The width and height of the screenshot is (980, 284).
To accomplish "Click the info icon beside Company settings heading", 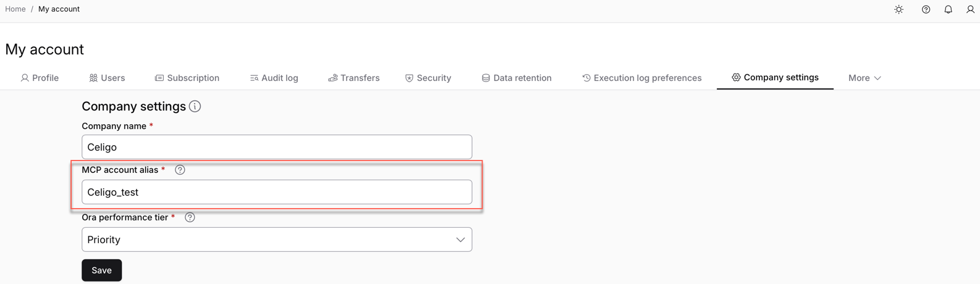I will 195,106.
